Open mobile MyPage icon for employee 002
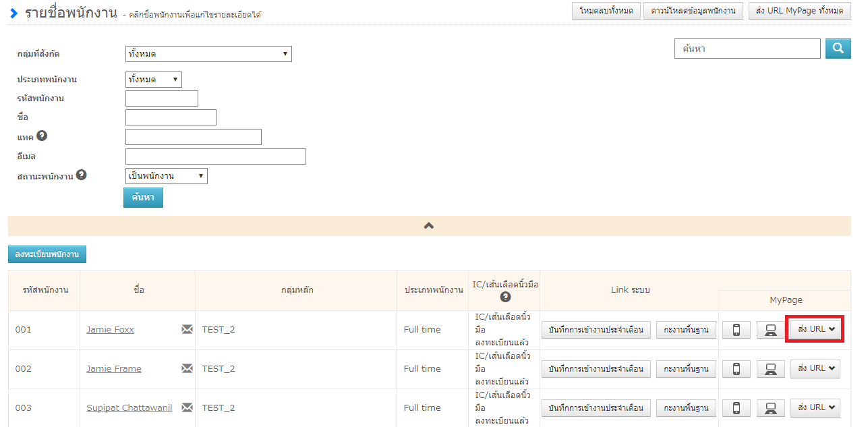868x427 pixels. tap(736, 369)
